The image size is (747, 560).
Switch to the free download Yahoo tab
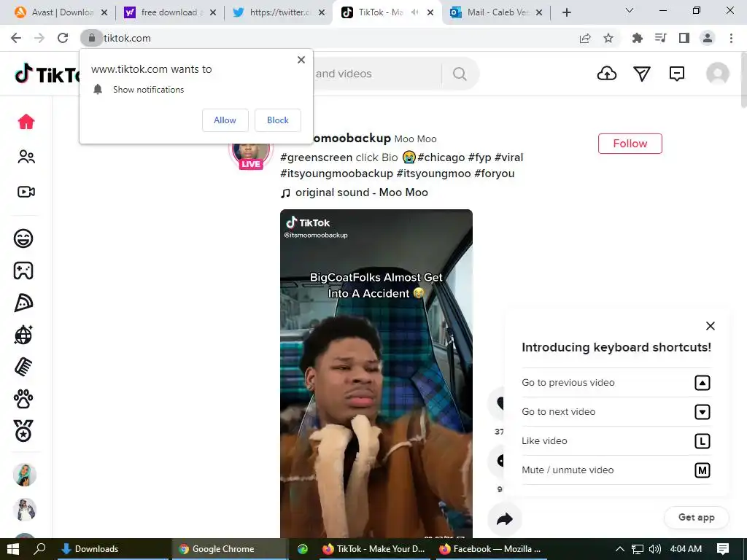[x=169, y=12]
